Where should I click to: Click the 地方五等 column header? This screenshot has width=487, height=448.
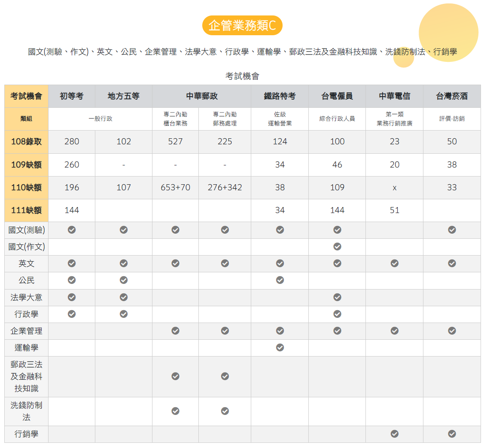click(x=124, y=96)
